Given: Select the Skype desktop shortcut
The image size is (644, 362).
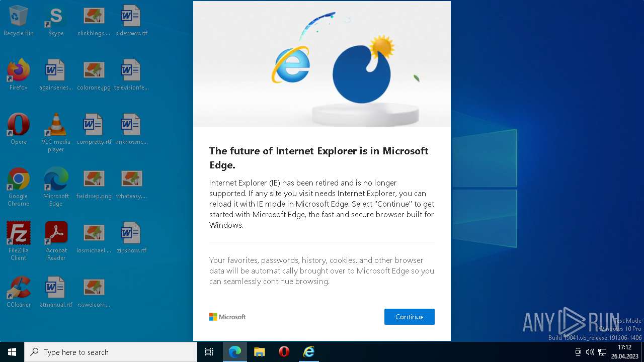Looking at the screenshot, I should (x=56, y=21).
